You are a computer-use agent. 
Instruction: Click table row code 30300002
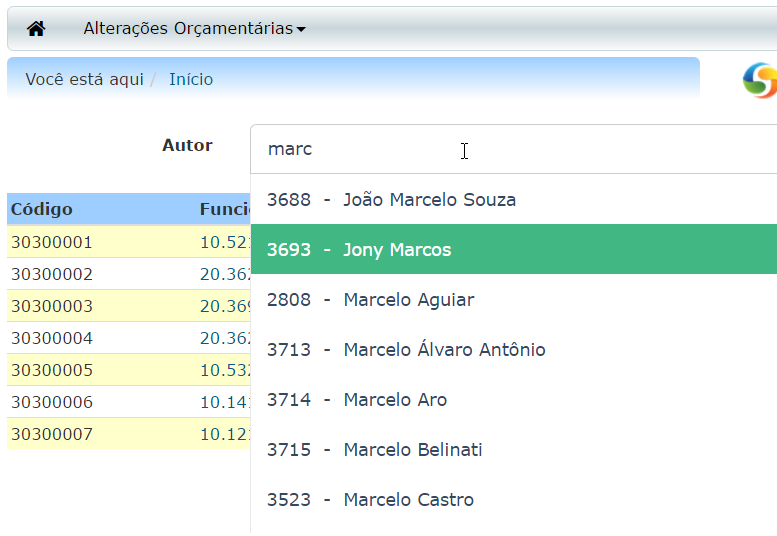51,274
